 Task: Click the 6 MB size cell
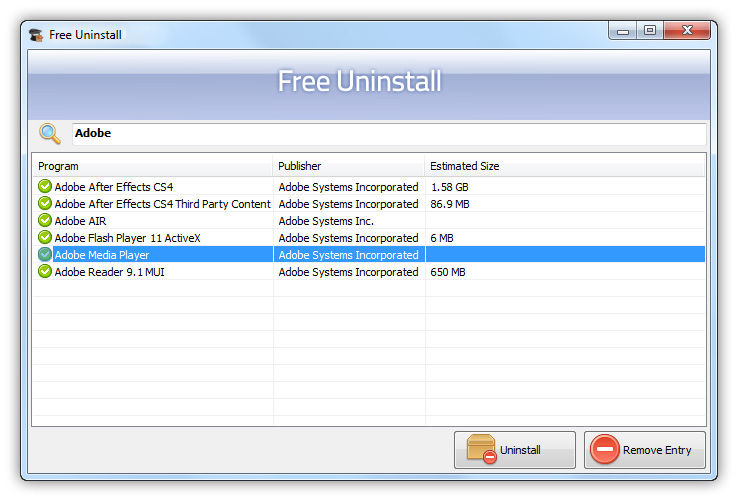point(442,238)
